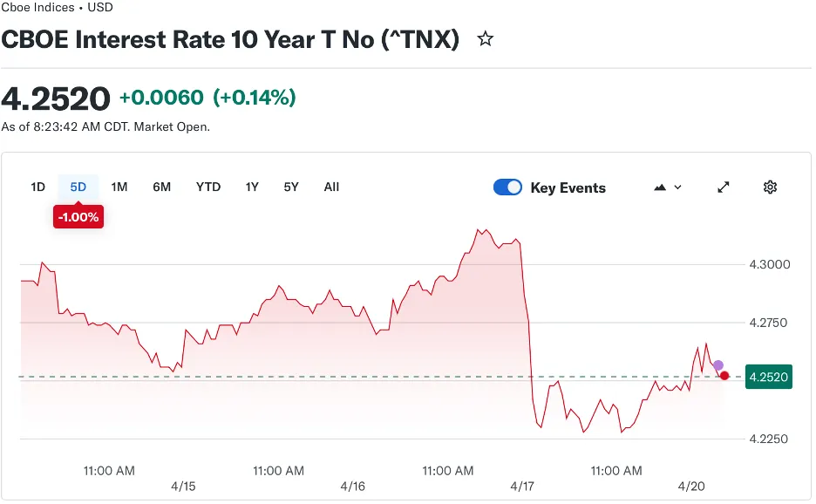Switch to the 6M range
Viewport: 816px width, 504px height.
click(162, 187)
